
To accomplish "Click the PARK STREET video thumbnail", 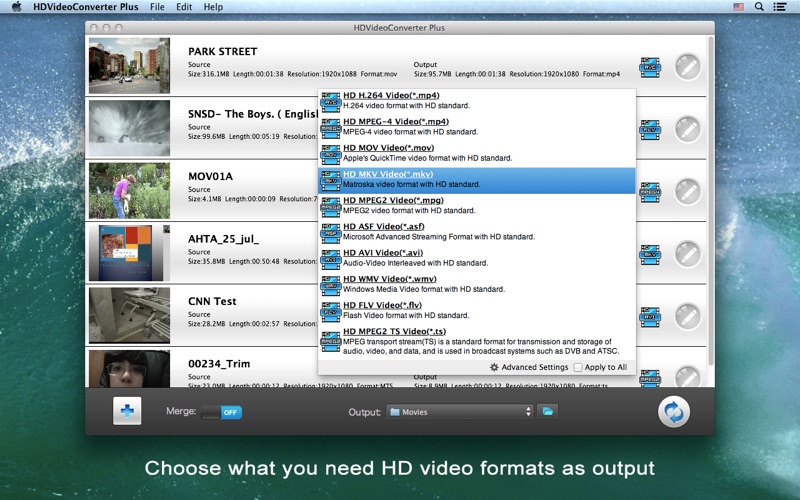I will (129, 65).
